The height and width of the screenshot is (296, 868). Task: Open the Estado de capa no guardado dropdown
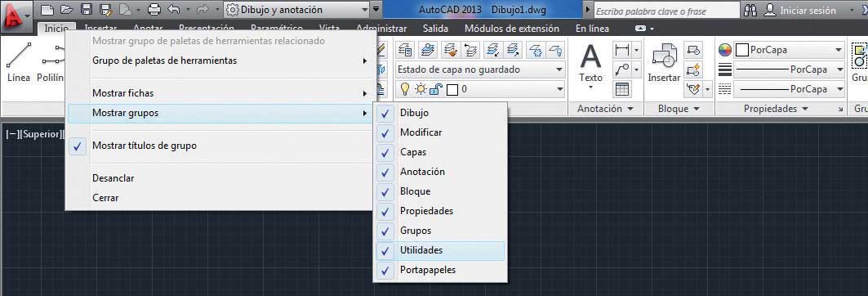point(480,70)
